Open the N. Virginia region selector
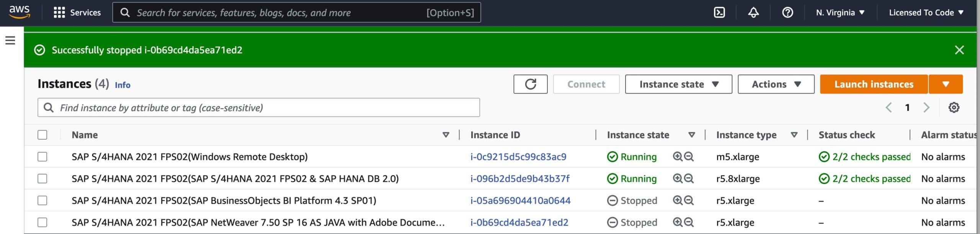Screen dimensions: 980x234 click(840, 13)
